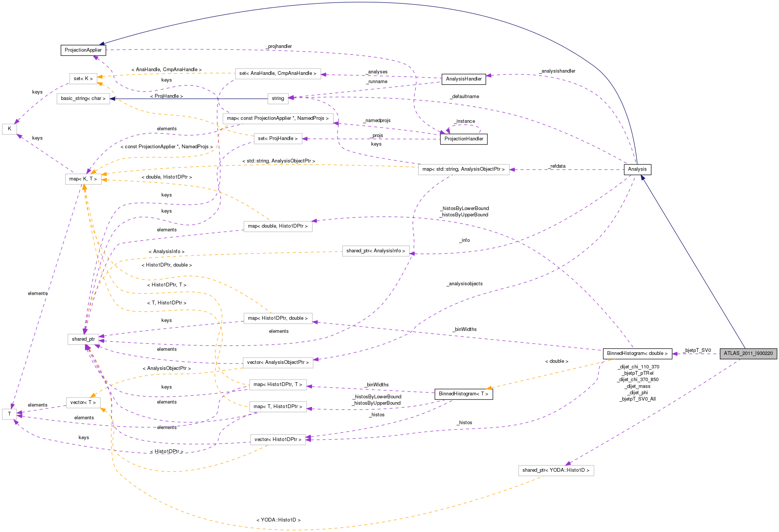779x532 pixels.
Task: Click the K template node
Action: point(9,129)
